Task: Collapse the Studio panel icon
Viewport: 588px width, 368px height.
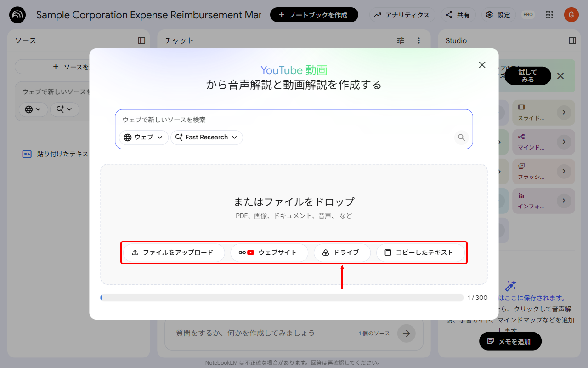Action: [x=572, y=40]
